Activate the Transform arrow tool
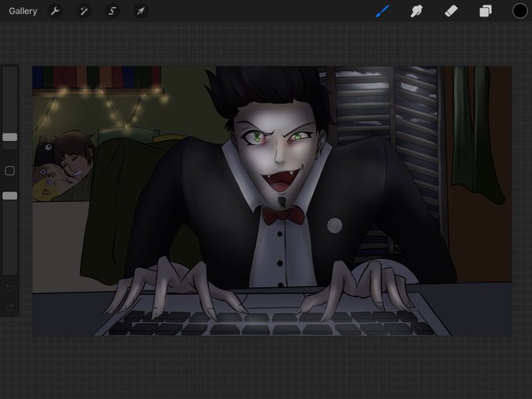532x399 pixels. pos(140,11)
